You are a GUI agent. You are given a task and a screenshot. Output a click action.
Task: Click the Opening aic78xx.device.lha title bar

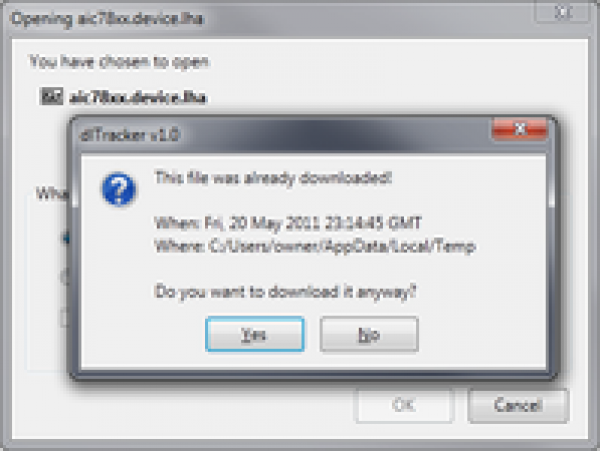tap(268, 18)
